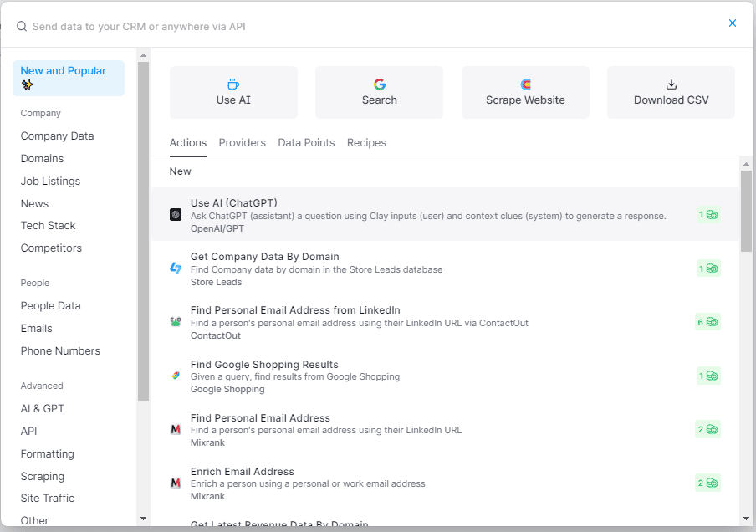Click the Search quick action label
This screenshot has width=756, height=532.
click(x=380, y=100)
